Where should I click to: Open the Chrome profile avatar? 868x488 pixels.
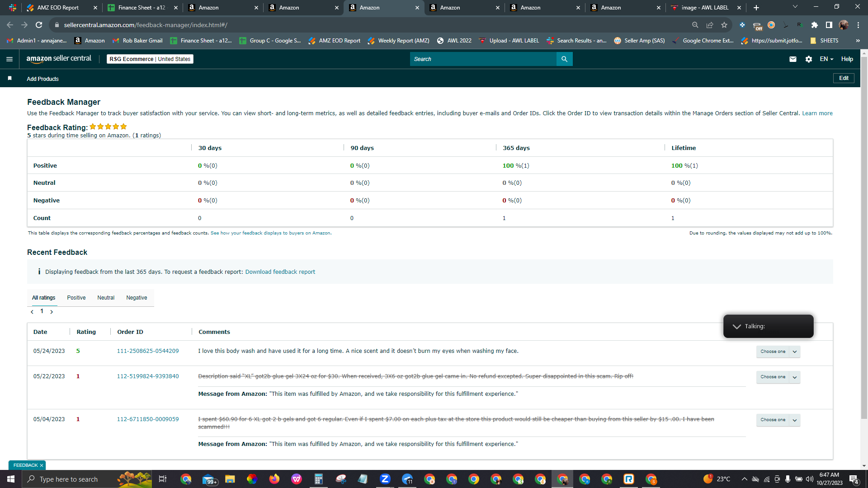click(844, 25)
